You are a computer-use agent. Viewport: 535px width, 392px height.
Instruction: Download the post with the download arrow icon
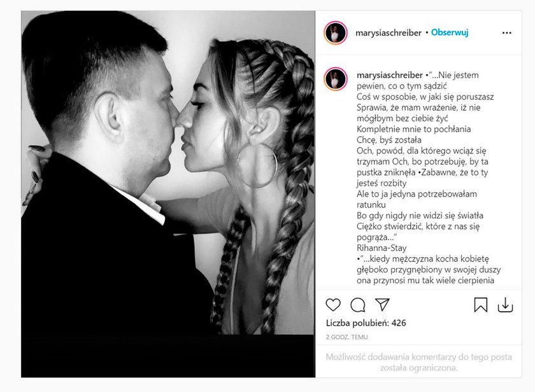coord(505,305)
